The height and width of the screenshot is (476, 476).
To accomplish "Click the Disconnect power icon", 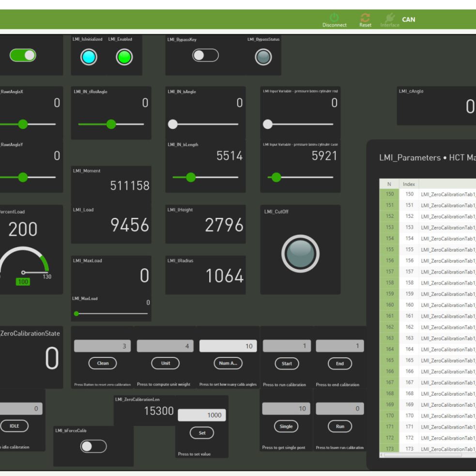I will 334,17.
